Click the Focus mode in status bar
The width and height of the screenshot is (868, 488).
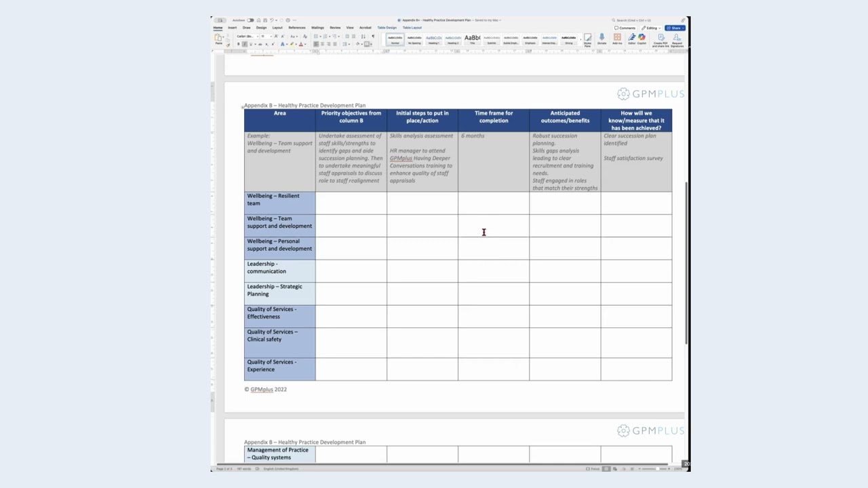(593, 469)
